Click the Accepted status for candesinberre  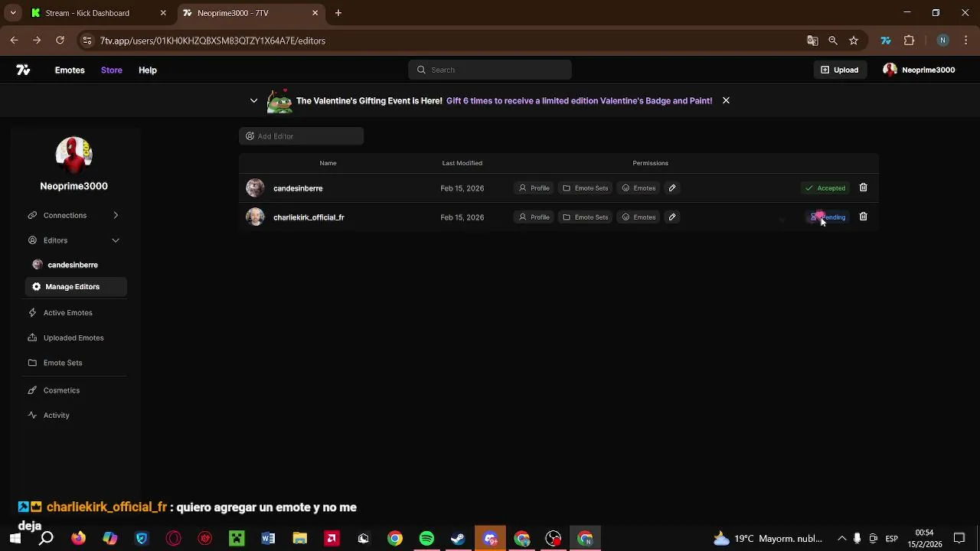click(825, 188)
